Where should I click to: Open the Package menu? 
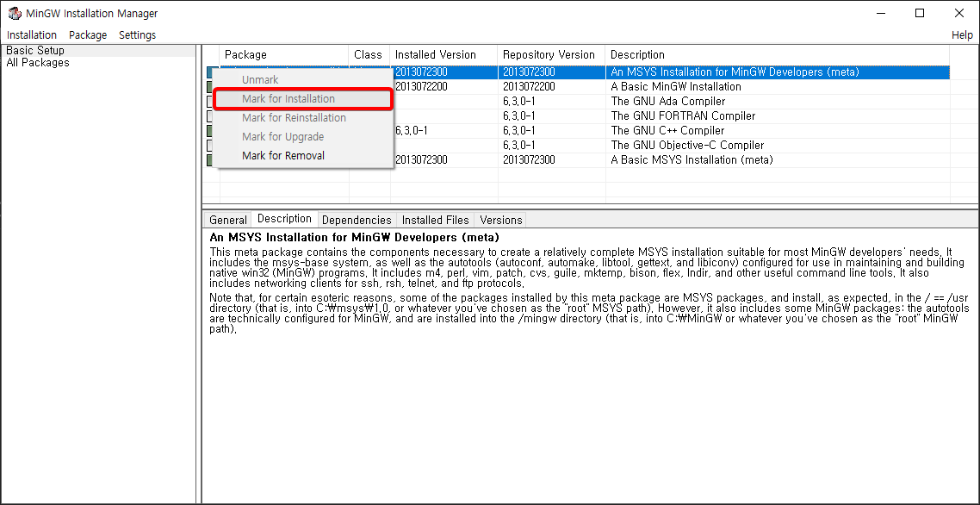pos(88,35)
